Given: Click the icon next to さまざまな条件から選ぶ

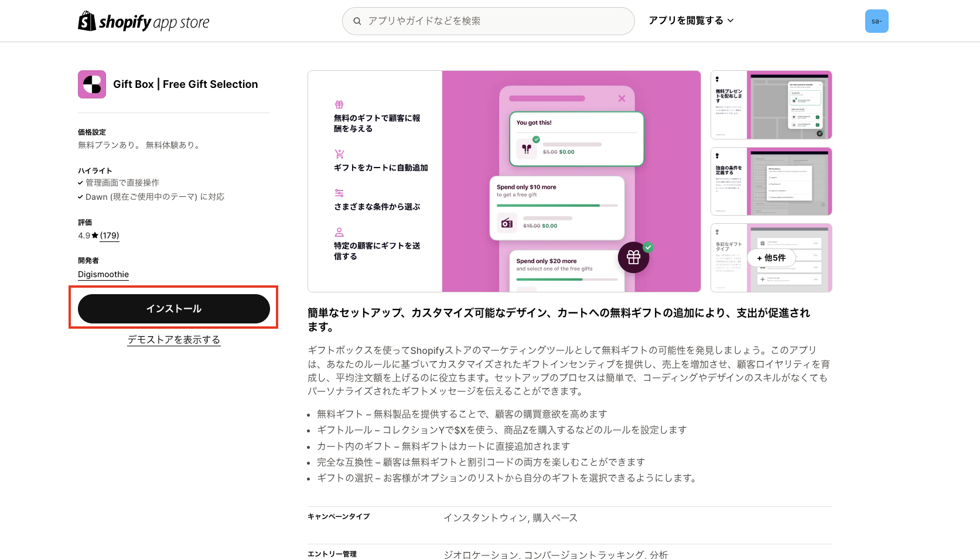Looking at the screenshot, I should [x=339, y=192].
